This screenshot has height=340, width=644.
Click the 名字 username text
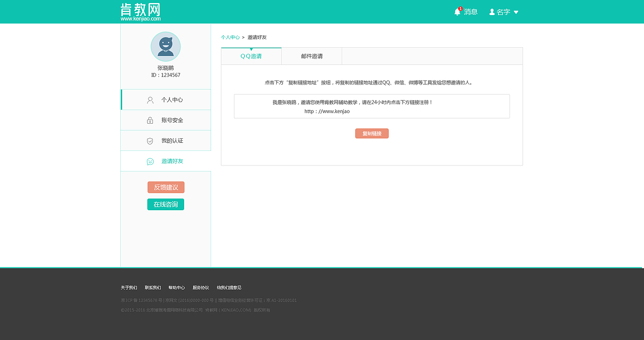tap(503, 12)
